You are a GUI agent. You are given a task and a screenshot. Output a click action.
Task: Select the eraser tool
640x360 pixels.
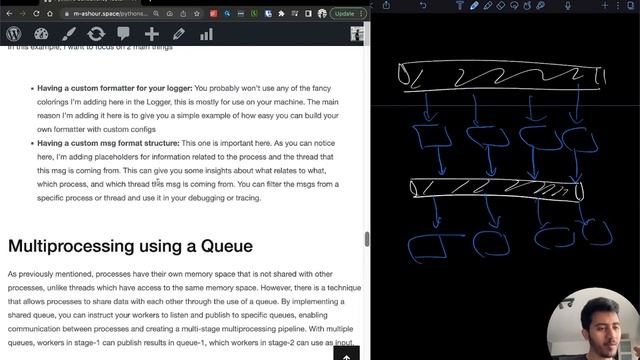(501, 5)
